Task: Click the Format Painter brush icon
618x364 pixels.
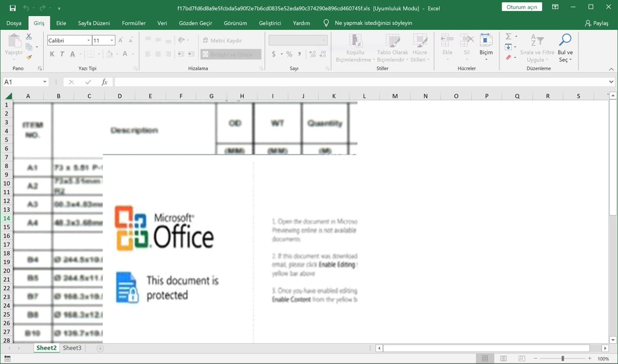Action: pos(29,57)
